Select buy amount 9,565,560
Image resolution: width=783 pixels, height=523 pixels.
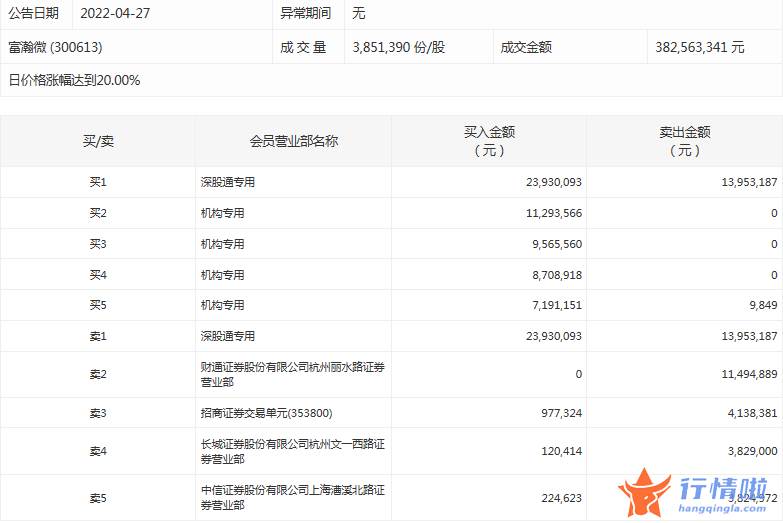point(557,244)
